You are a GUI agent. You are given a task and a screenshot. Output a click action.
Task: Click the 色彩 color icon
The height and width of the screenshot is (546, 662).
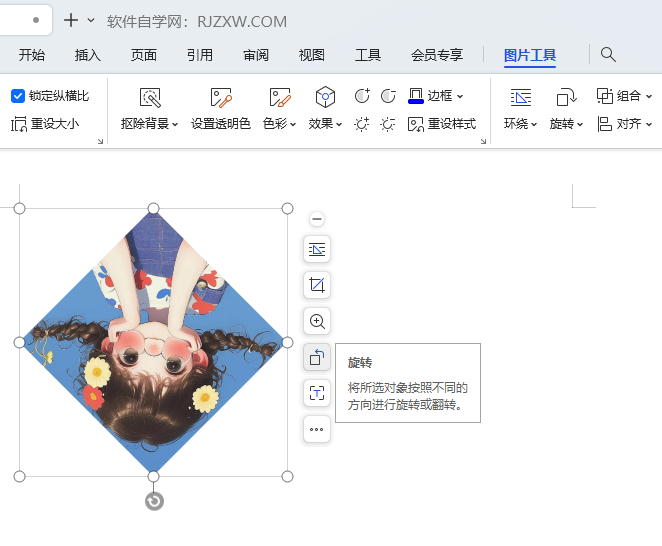[x=279, y=98]
